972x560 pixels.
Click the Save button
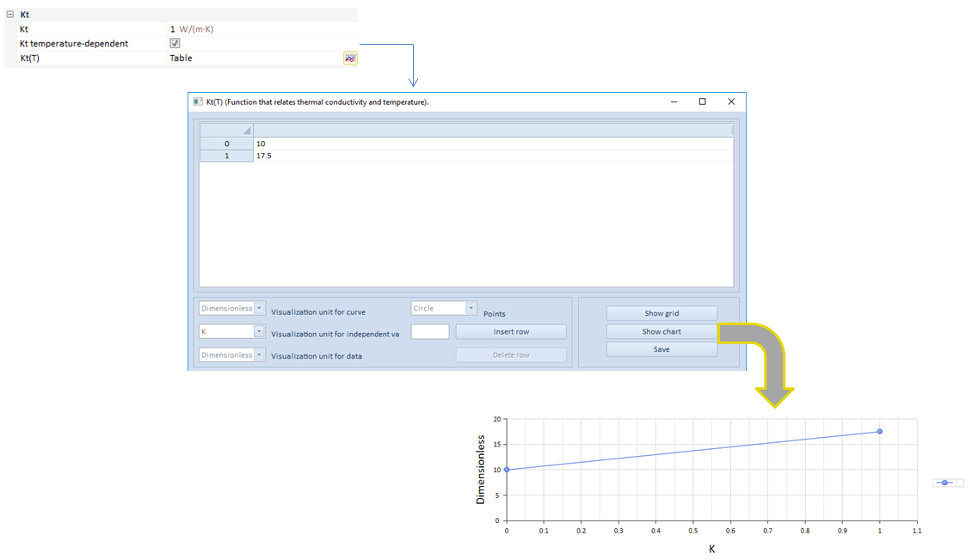click(x=661, y=349)
